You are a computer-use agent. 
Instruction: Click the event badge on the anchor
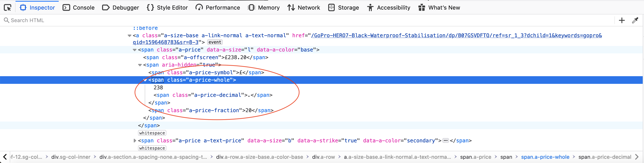click(215, 42)
